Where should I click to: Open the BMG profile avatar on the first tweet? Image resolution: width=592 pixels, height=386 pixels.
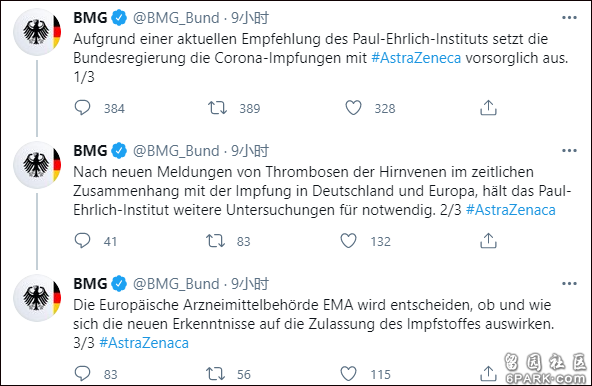[37, 32]
